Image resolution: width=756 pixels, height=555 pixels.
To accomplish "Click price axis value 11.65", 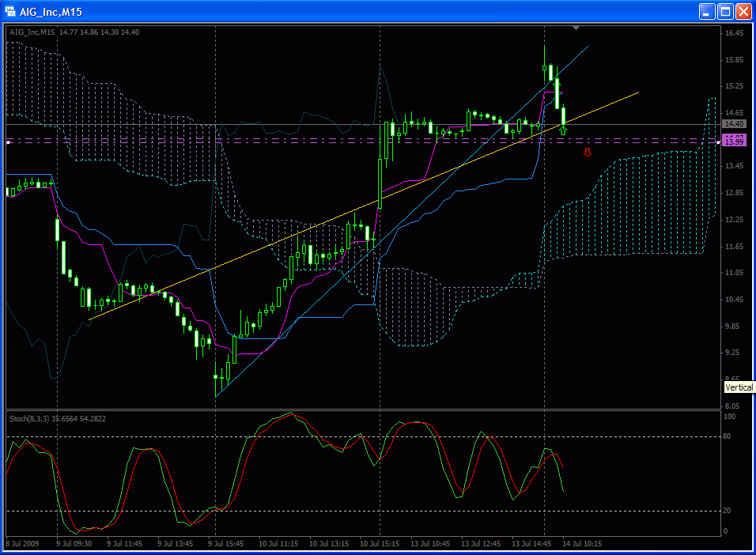I will (734, 247).
